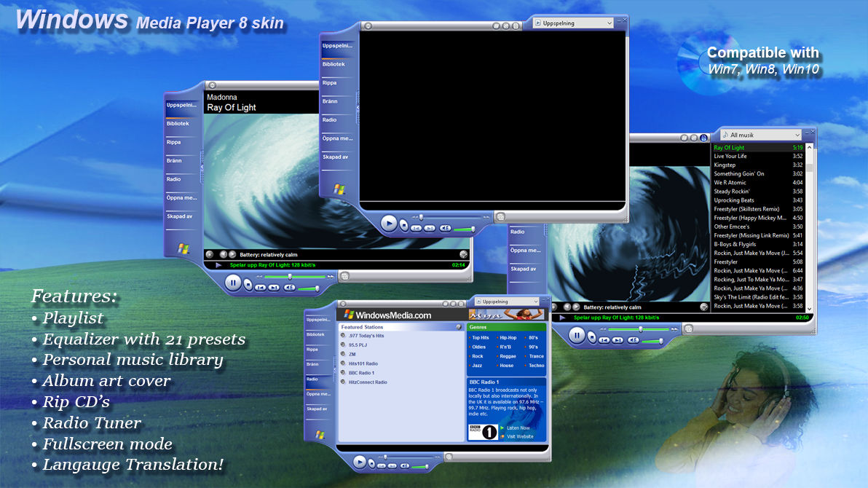Choose the Reggae genre
The width and height of the screenshot is (868, 488).
coord(508,356)
